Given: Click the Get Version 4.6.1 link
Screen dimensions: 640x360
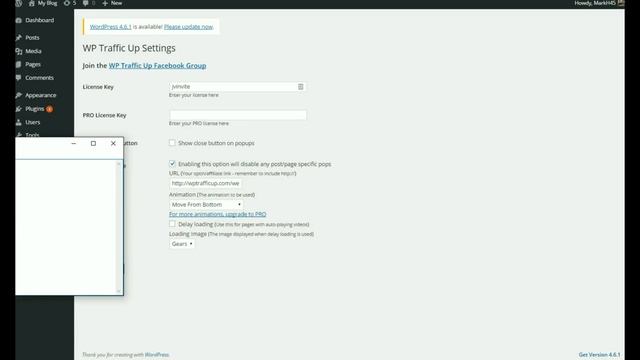Looking at the screenshot, I should [599, 355].
